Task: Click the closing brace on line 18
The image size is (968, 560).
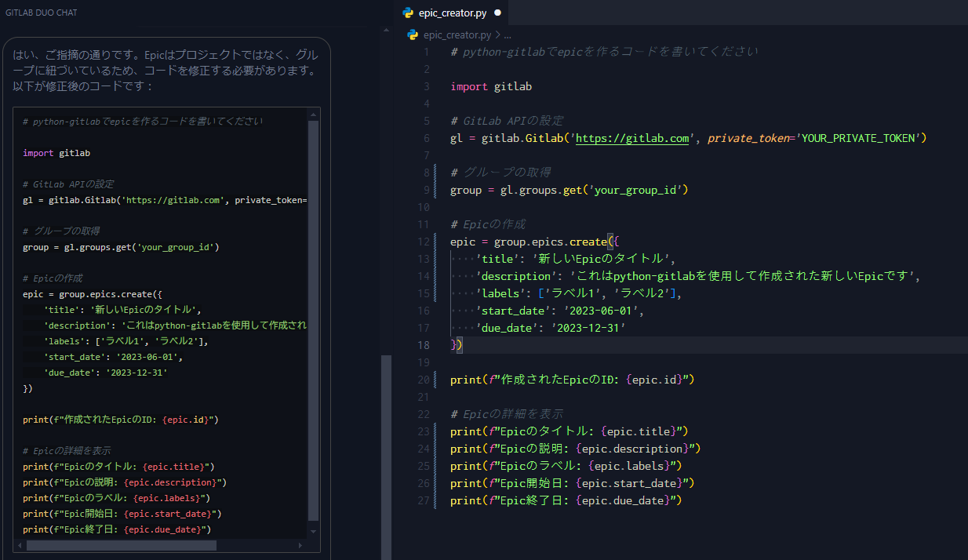Action: coord(453,344)
